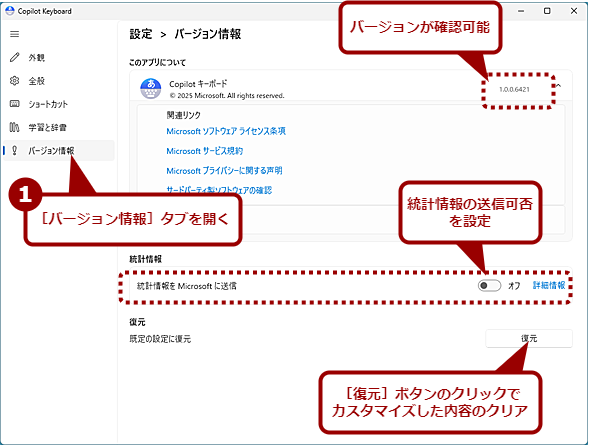This screenshot has width=589, height=446.
Task: Click the keyboard icon beside ショートカット
Action: [x=14, y=104]
